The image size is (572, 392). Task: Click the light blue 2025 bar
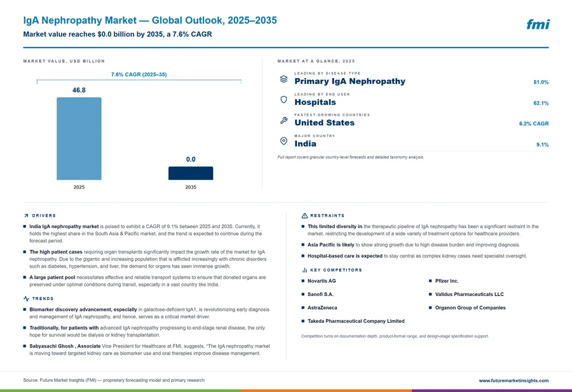coord(79,139)
